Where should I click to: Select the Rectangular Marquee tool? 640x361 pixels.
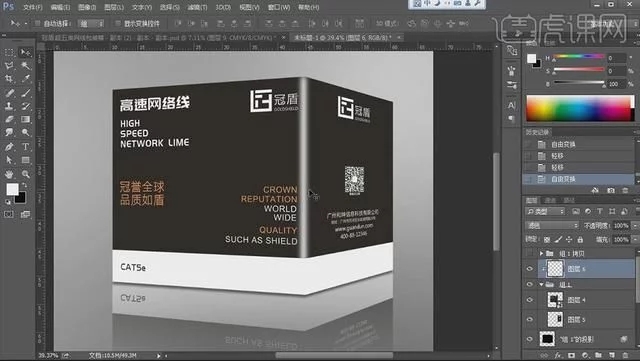(9, 52)
